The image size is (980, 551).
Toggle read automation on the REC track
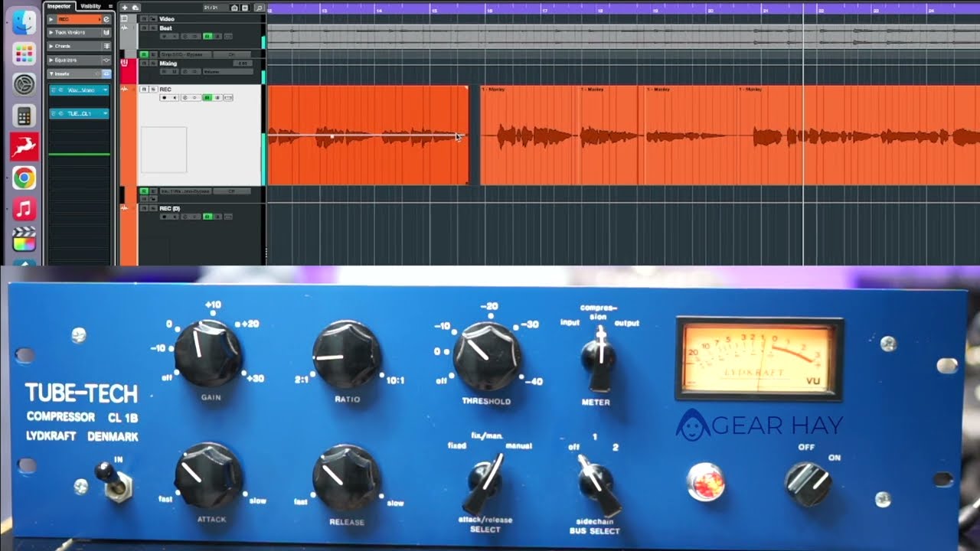[207, 98]
